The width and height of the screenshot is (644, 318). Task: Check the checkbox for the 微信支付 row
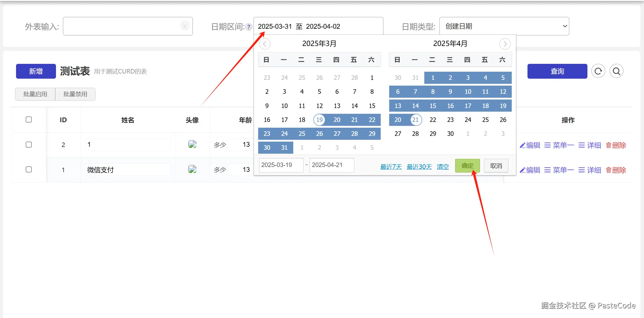(x=29, y=169)
